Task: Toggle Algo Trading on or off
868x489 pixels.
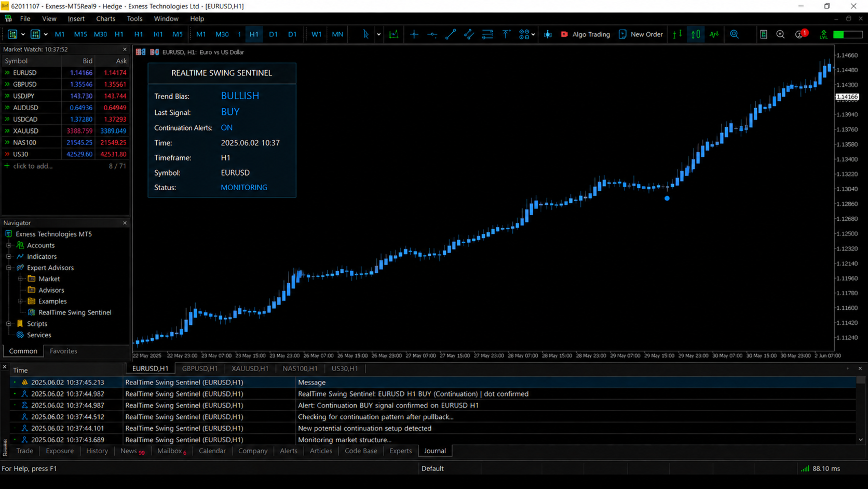Action: 586,34
